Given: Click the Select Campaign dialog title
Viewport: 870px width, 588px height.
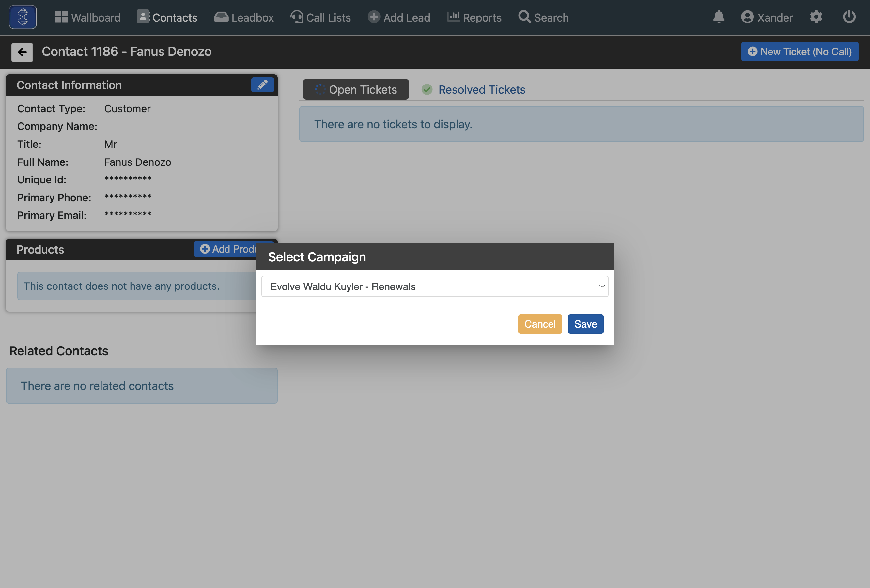Looking at the screenshot, I should pos(317,257).
